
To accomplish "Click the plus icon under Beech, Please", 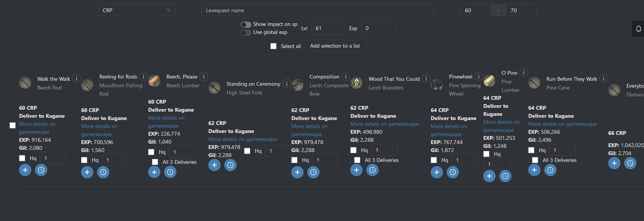I will (x=154, y=172).
